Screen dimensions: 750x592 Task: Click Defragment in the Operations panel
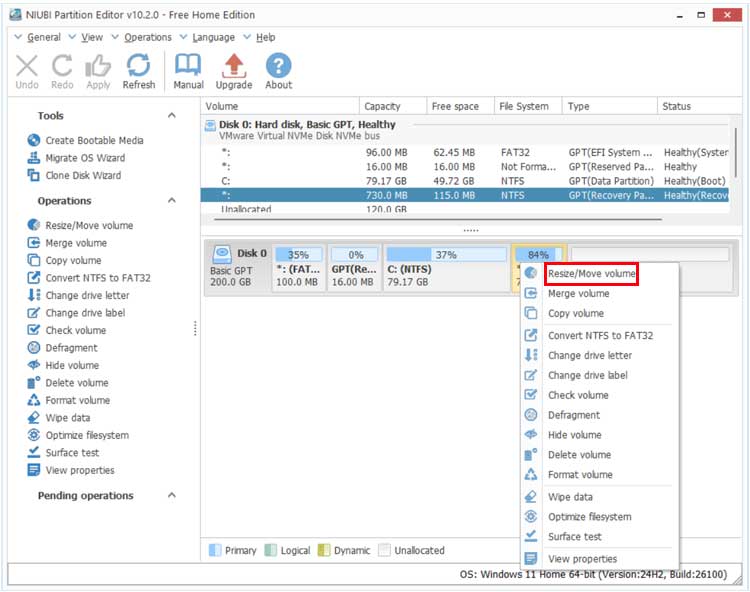coord(71,348)
